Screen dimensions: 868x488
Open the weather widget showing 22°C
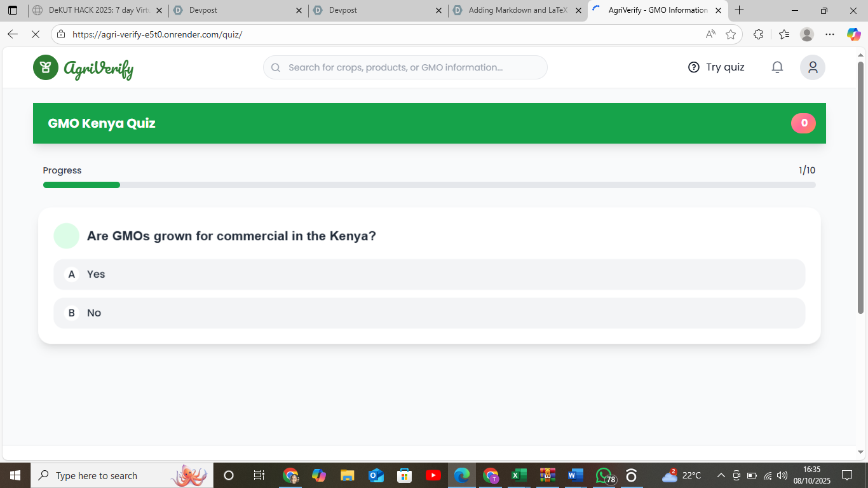pyautogui.click(x=682, y=475)
